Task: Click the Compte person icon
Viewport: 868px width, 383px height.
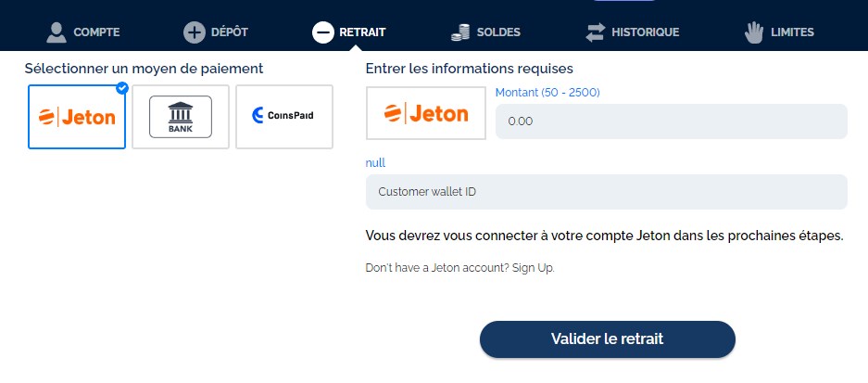Action: [57, 32]
